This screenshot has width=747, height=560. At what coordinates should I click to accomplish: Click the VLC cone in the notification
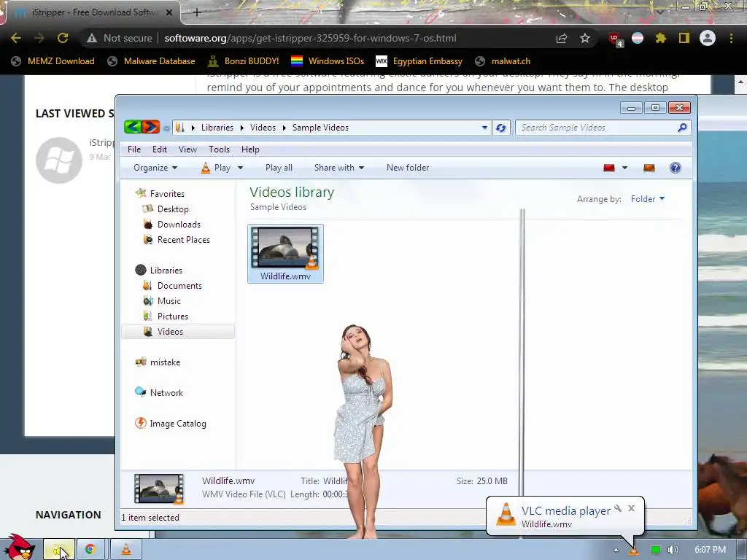coord(506,515)
